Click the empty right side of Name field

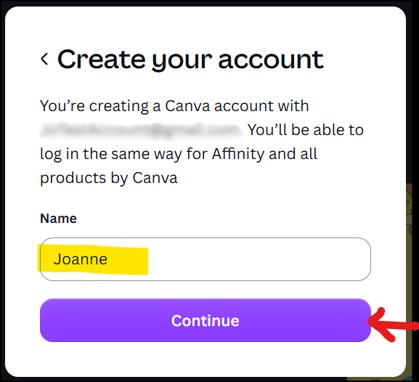coord(260,259)
